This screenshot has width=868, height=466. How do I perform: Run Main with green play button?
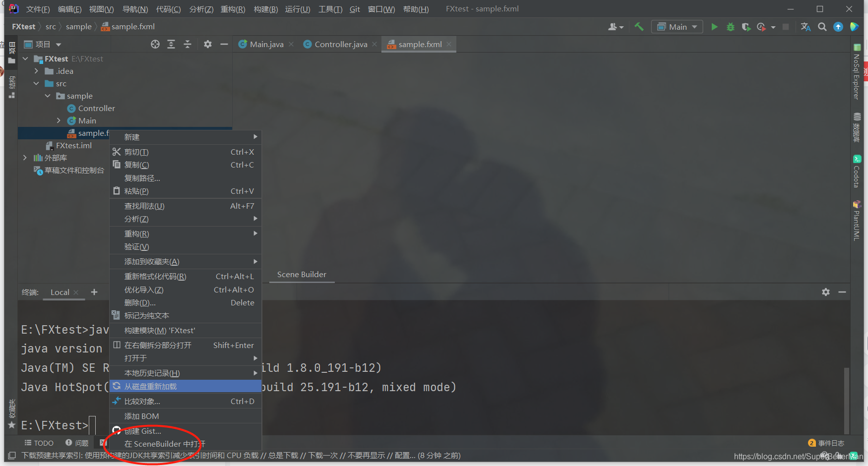[x=714, y=27]
